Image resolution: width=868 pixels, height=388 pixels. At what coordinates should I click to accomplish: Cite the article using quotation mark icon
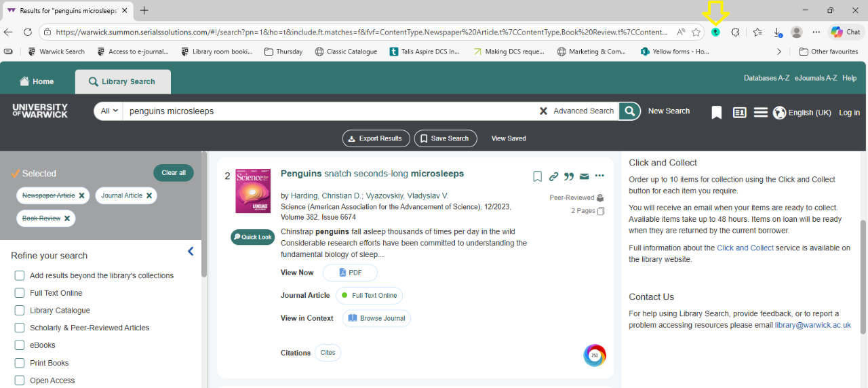pyautogui.click(x=569, y=176)
